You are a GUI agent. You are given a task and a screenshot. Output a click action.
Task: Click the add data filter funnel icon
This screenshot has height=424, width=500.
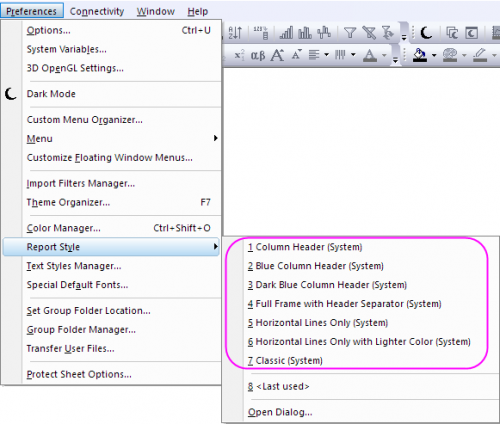point(350,33)
